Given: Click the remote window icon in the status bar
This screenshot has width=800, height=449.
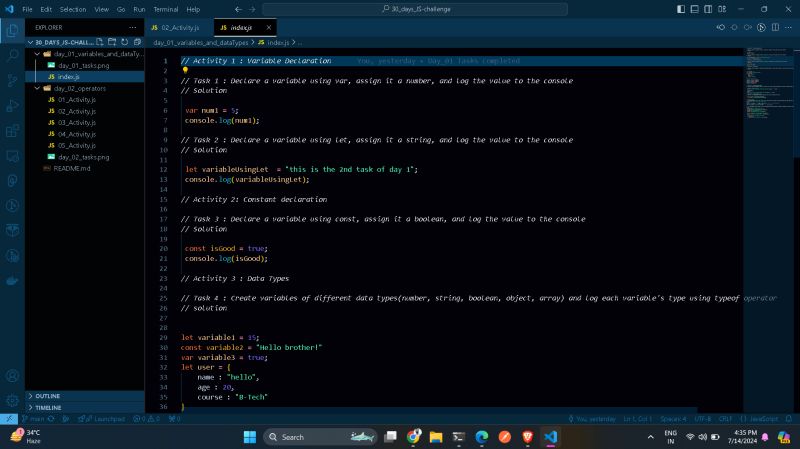Looking at the screenshot, I should (9, 419).
